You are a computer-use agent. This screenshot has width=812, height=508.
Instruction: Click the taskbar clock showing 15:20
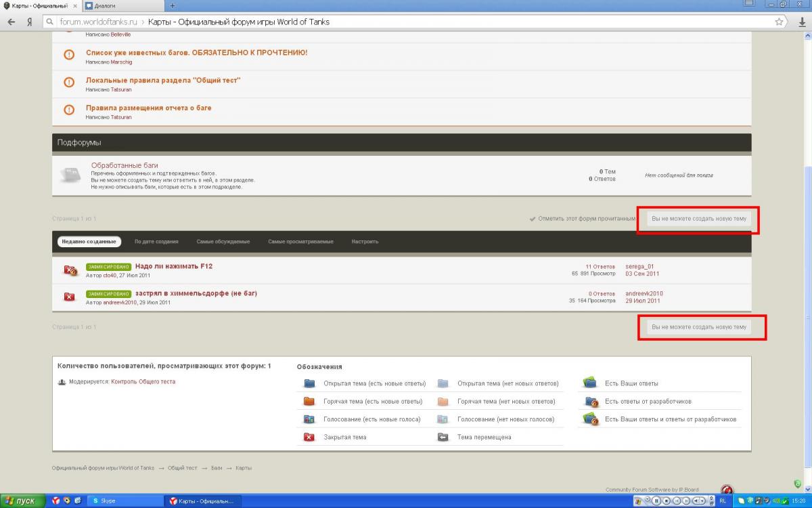[798, 501]
